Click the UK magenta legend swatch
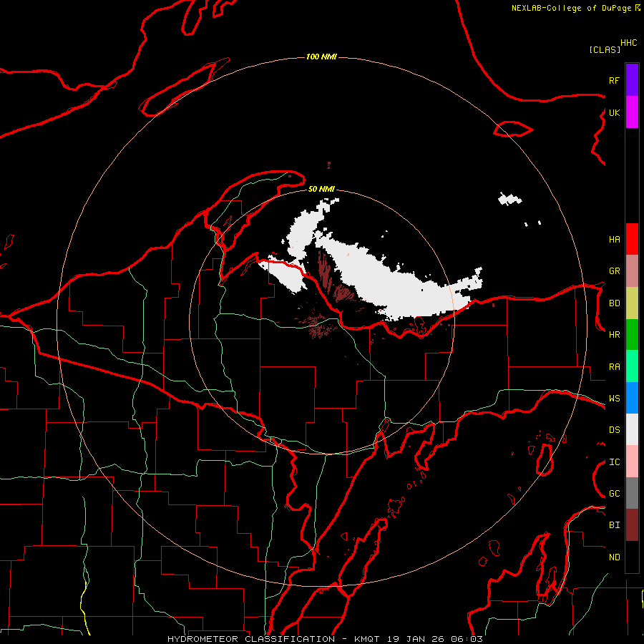Viewport: 644px width, 644px height. pos(632,112)
